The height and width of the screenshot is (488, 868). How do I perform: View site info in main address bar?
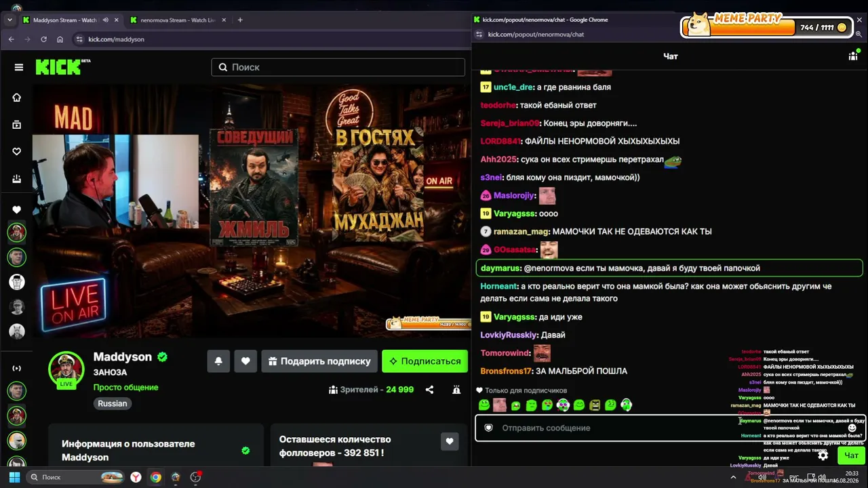tap(79, 39)
